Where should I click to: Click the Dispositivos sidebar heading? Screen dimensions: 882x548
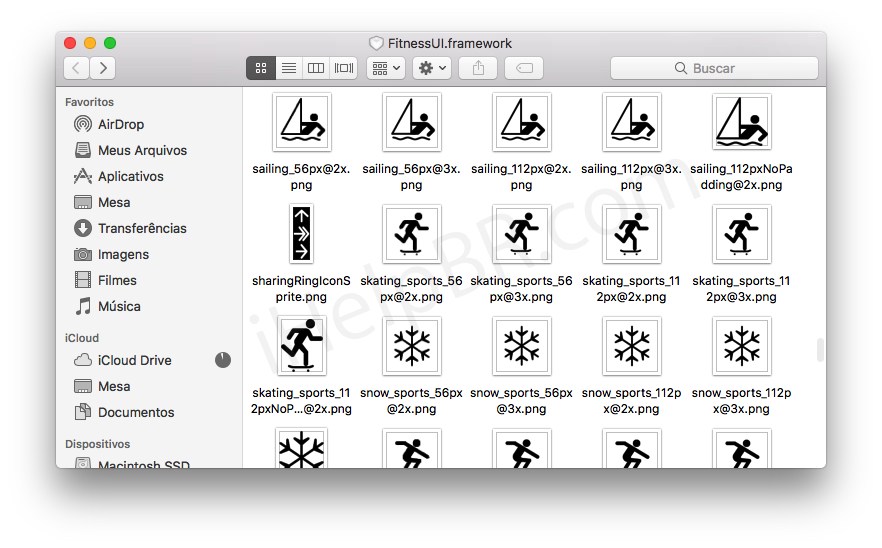pos(97,444)
